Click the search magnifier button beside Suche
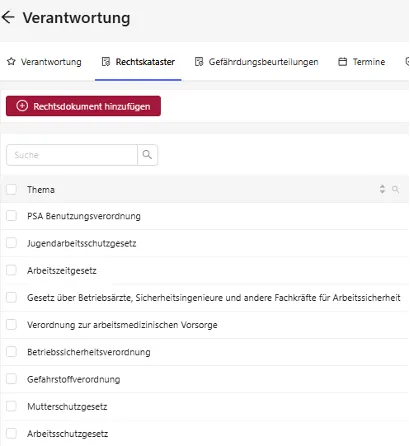This screenshot has width=410, height=446. (147, 155)
